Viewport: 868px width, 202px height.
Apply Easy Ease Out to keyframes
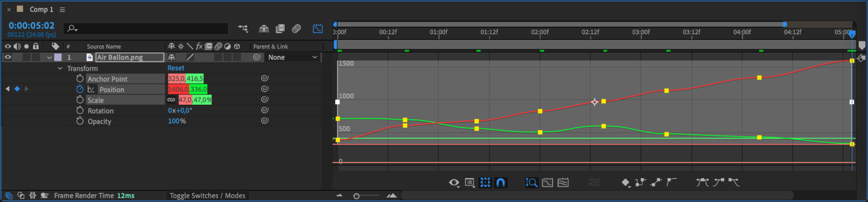[734, 182]
